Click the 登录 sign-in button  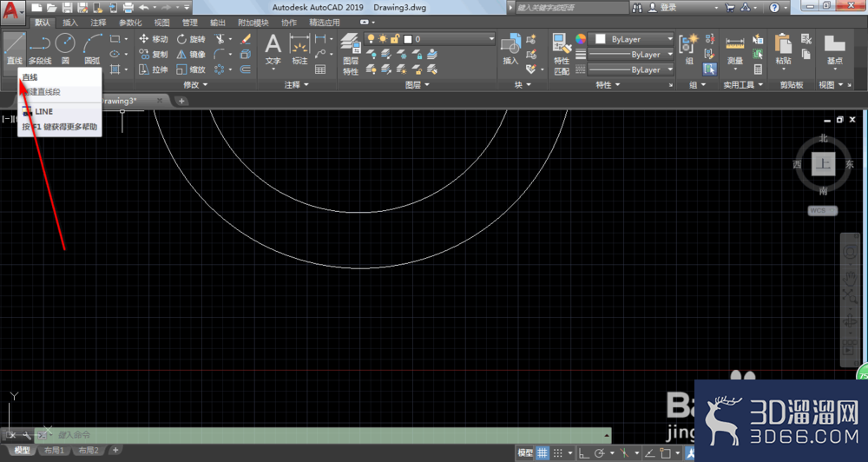[663, 8]
